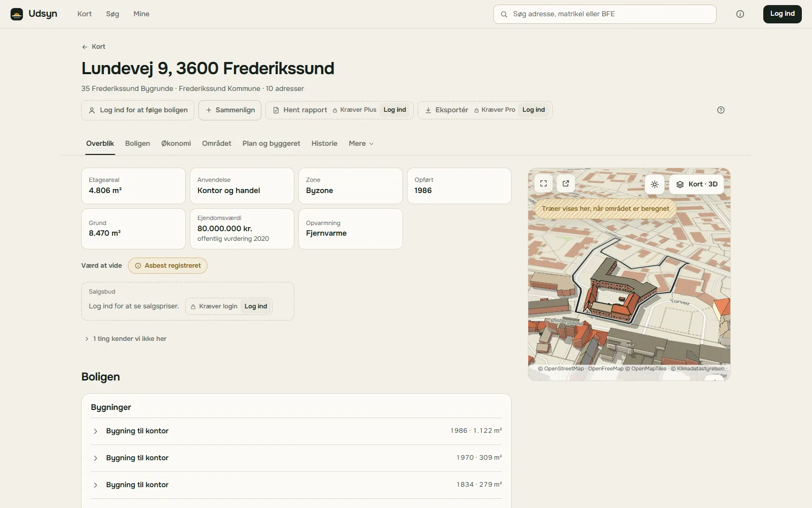Log ind next to Kræver Plus
Viewport: 812px width, 508px height.
coord(395,110)
